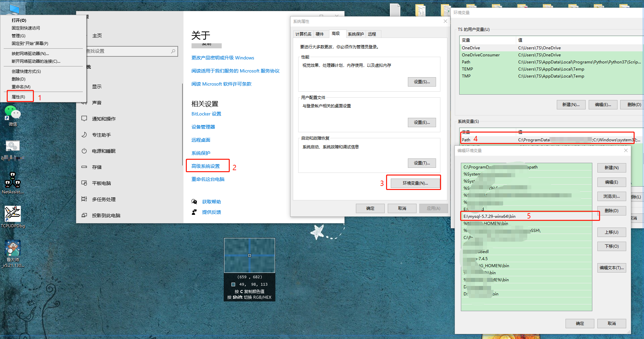Click 确定 in 编辑环境变量 dialog
Screen dimensions: 644x339
coord(580,324)
